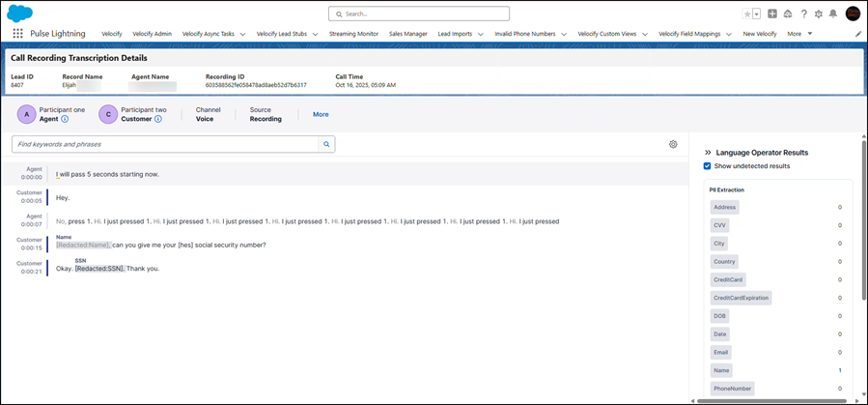Viewport: 868px width, 405px height.
Task: Click the results panel vertical scrollbar
Action: coord(862,222)
